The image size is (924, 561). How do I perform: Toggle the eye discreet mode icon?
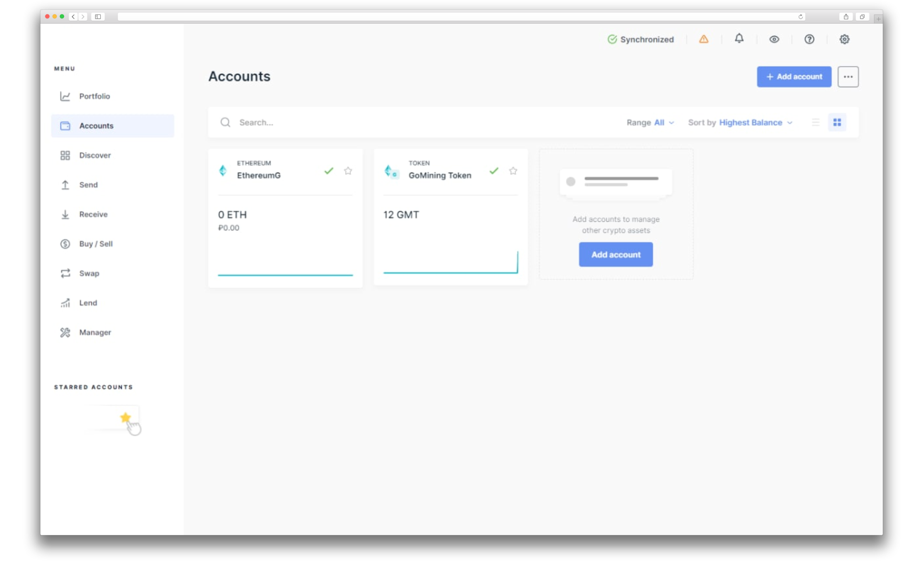774,39
